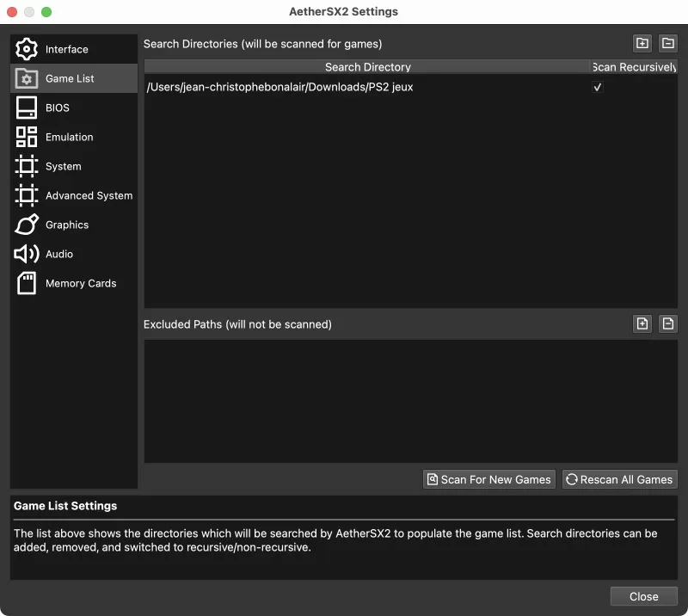The width and height of the screenshot is (688, 616).
Task: Click the Advanced System chip icon
Action: tap(27, 195)
